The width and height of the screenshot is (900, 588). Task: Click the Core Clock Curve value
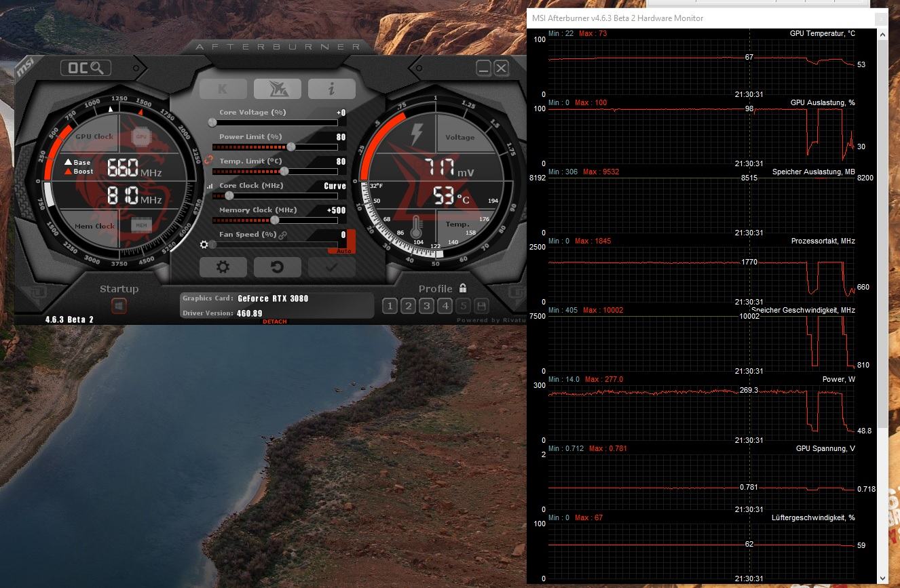(x=335, y=186)
